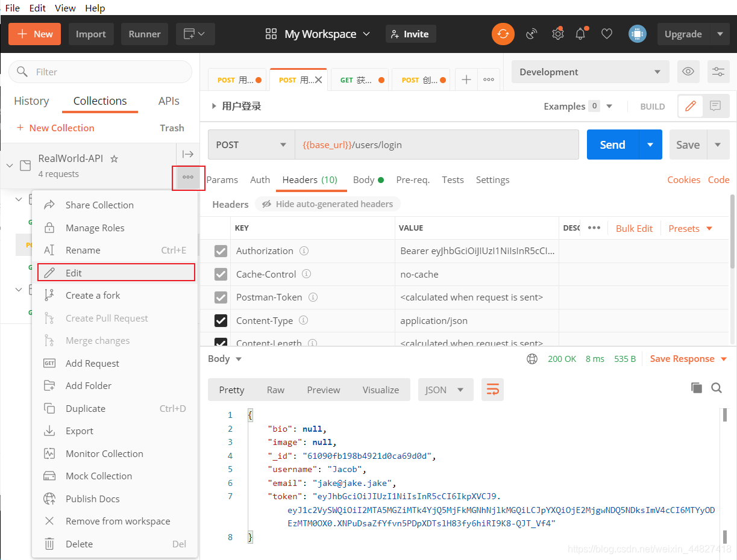The image size is (737, 560).
Task: Open the JSON format dropdown
Action: [x=446, y=390]
